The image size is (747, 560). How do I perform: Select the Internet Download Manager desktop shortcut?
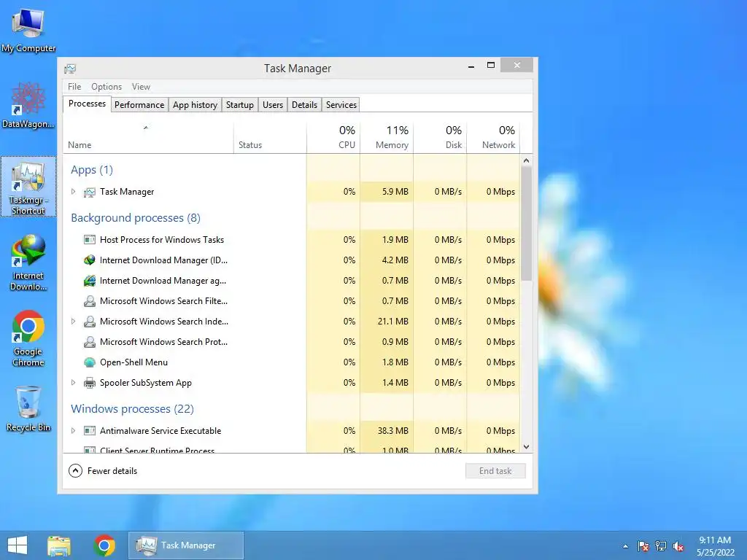click(x=28, y=262)
